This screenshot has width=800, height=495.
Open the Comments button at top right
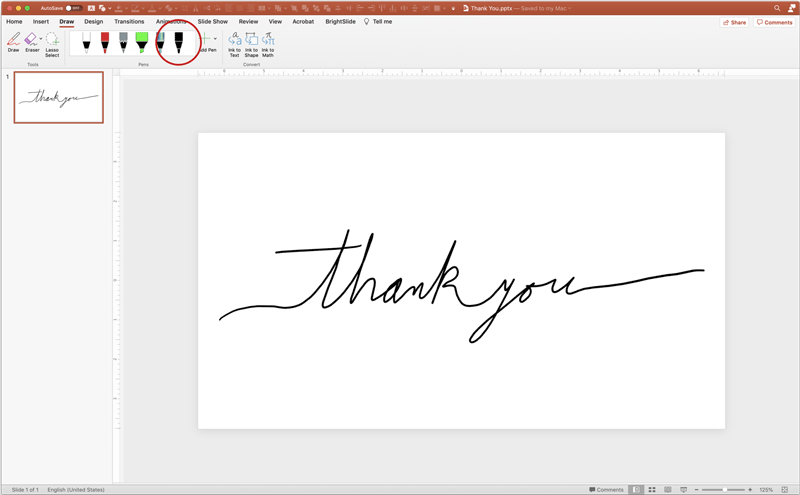coord(774,22)
